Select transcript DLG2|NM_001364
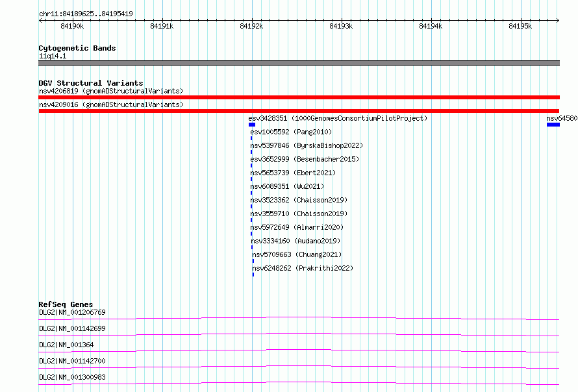This screenshot has height=392, width=578. click(66, 345)
